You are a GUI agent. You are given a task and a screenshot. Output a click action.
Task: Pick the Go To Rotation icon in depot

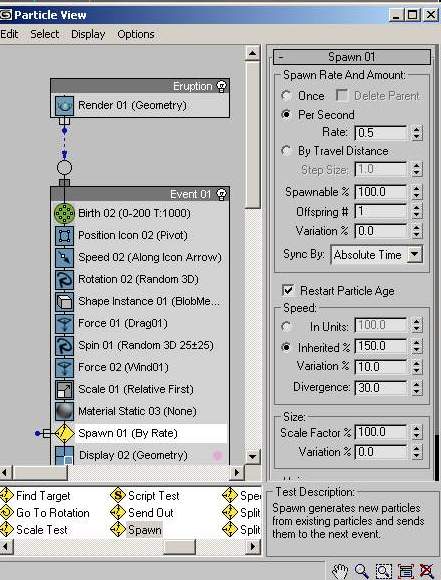click(7, 513)
